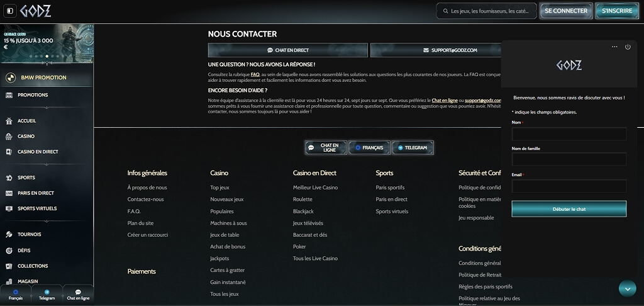Viewport: 644px width, 306px height.
Task: Open Cartes à gratter link
Action: (227, 270)
